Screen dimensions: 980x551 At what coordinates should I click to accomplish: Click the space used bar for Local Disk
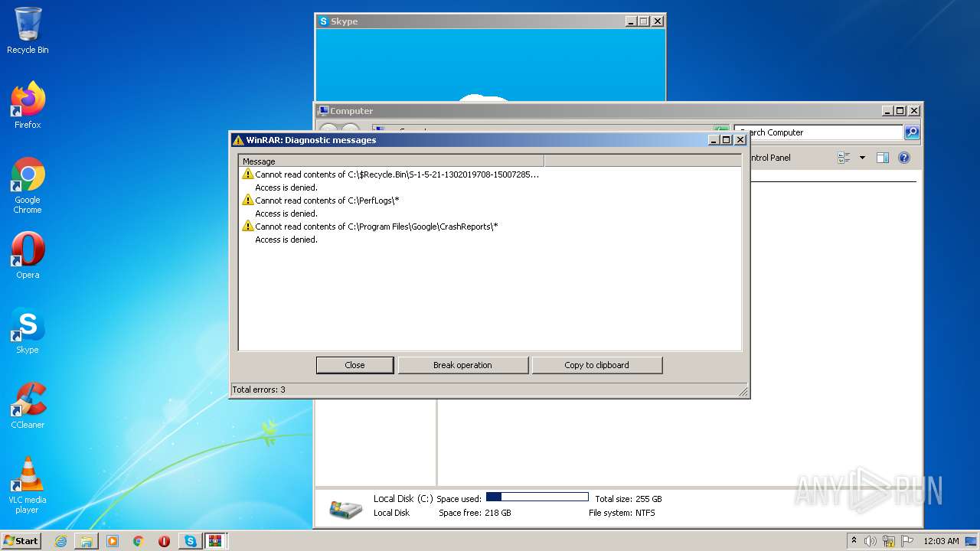(537, 497)
